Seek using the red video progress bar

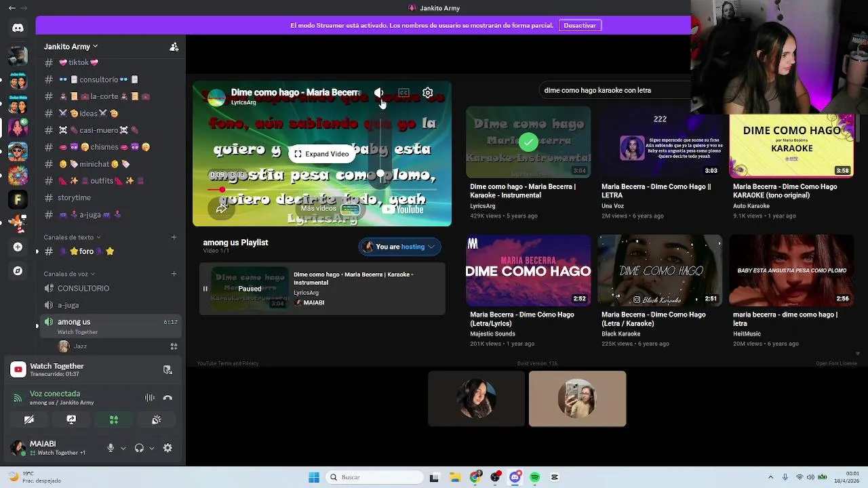(x=322, y=190)
